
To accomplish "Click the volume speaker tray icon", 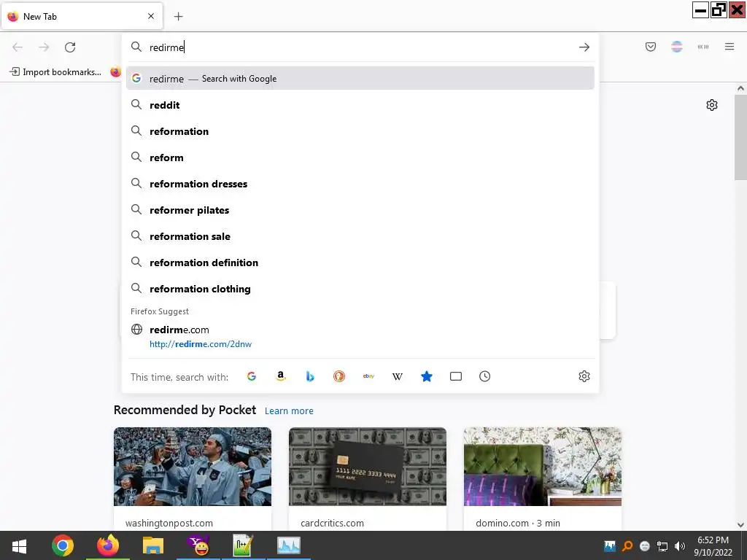I will point(680,546).
